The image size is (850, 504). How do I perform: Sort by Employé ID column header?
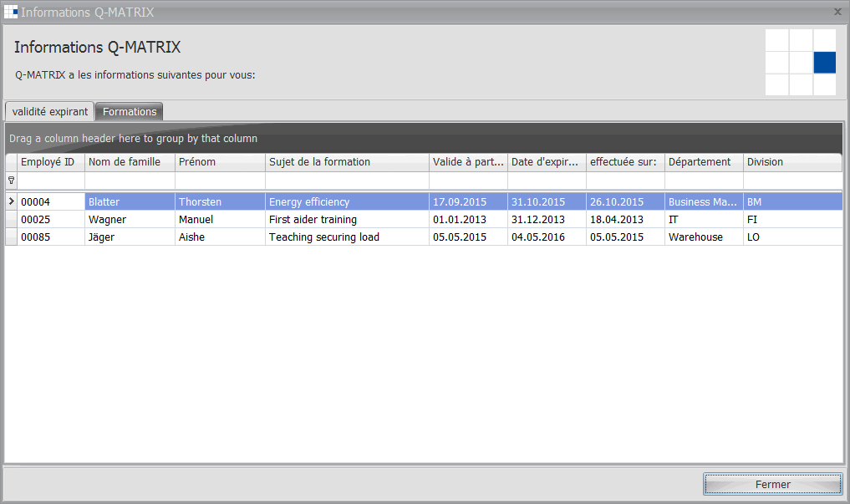click(x=51, y=162)
